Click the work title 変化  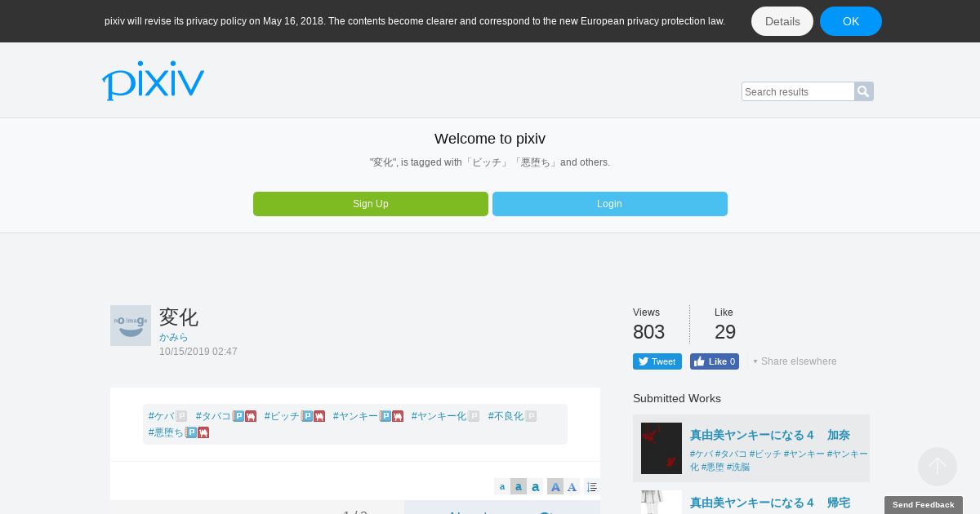pyautogui.click(x=179, y=317)
